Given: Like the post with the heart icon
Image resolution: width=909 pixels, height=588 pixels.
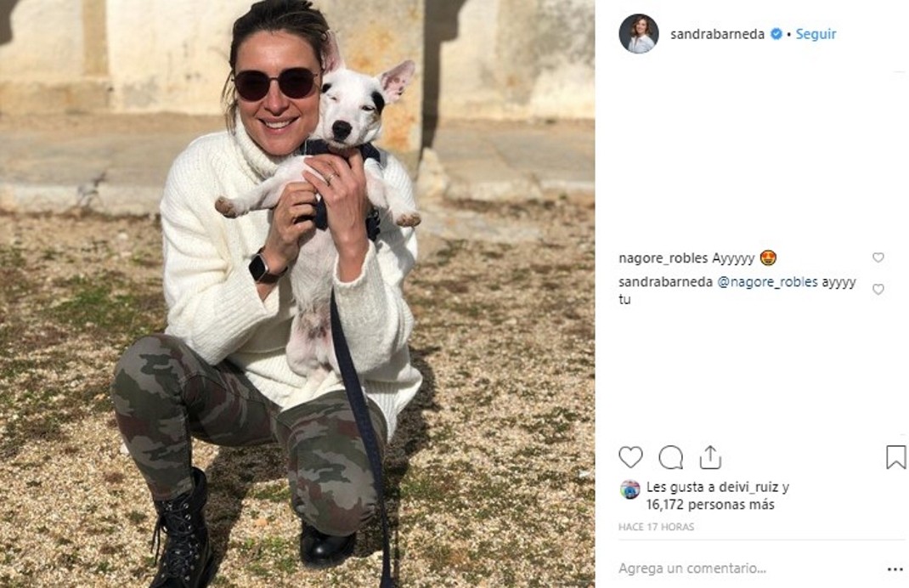Looking at the screenshot, I should (x=630, y=457).
